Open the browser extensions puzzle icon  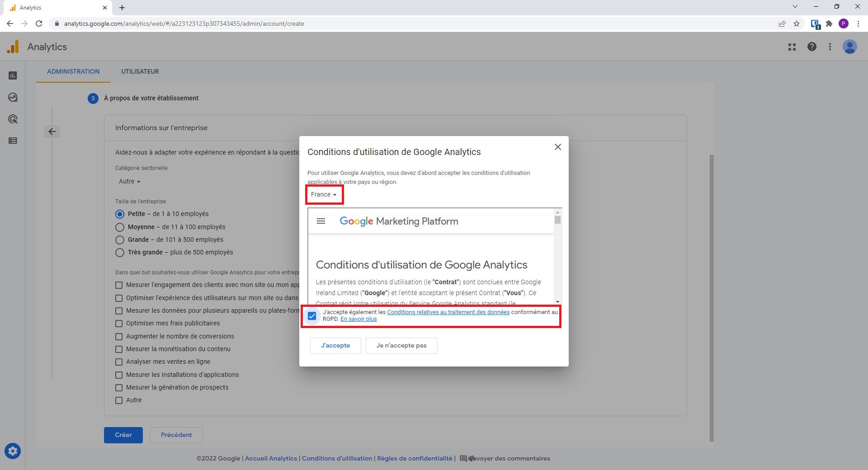829,23
